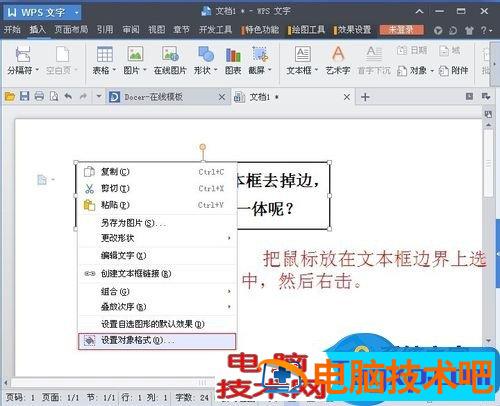Insert a picture with the 图片 icon
500x406 pixels.
(x=135, y=54)
